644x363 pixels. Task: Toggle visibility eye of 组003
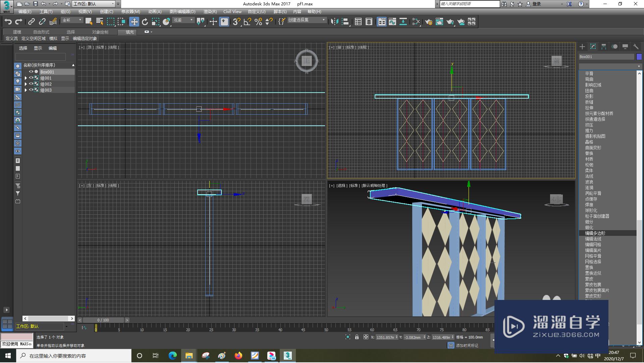pos(31,90)
